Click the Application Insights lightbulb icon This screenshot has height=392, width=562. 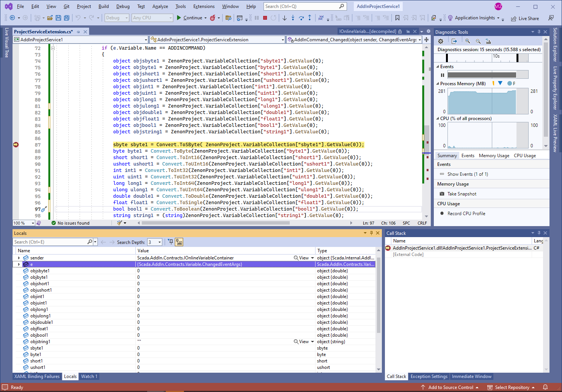coord(450,18)
